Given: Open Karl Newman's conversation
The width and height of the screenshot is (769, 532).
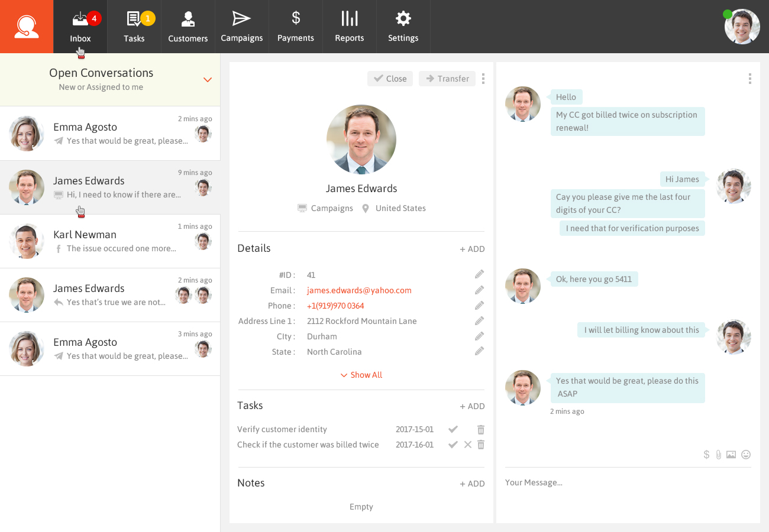Looking at the screenshot, I should 110,241.
